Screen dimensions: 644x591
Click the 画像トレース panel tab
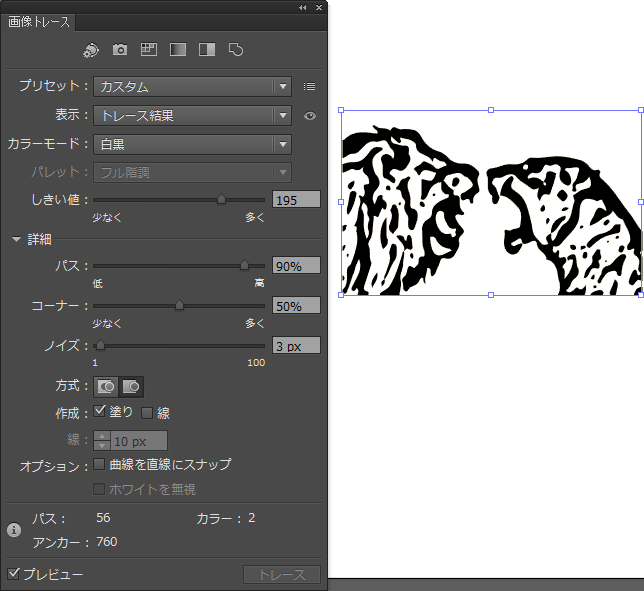pos(38,23)
